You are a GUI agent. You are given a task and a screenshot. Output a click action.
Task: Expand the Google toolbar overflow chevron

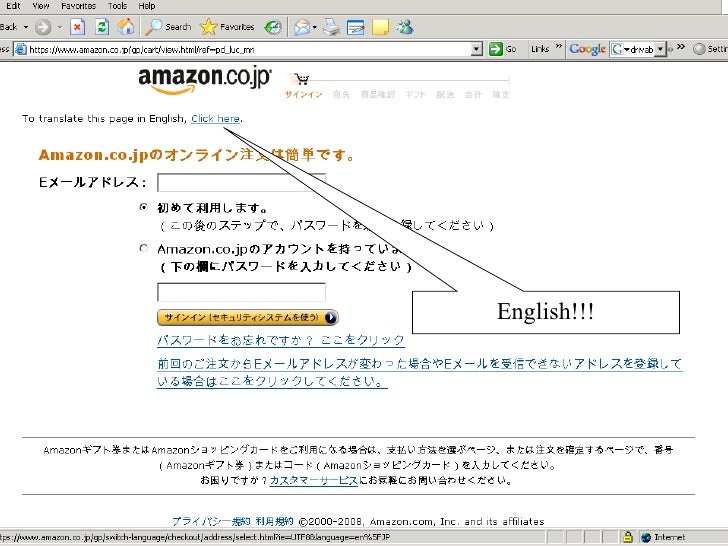pos(681,46)
